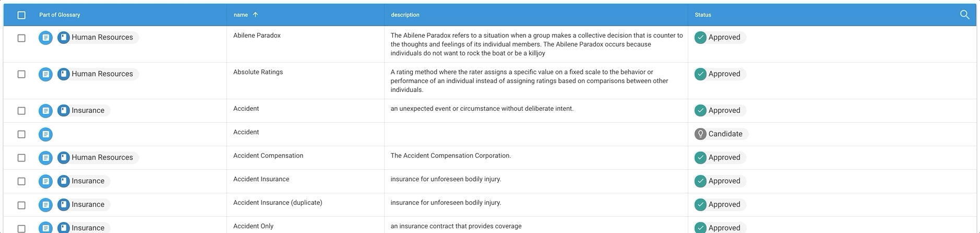Sort by Part of Glossary column header

point(59,15)
